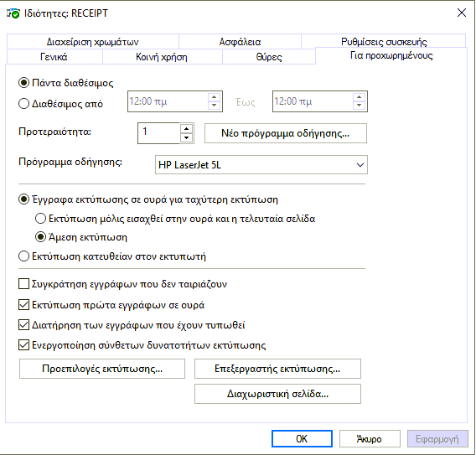Viewport: 476px width, 455px height.
Task: Uncheck 'Εκτύπωση πρώτα εγγράφων σε ουρά'
Action: coord(23,304)
